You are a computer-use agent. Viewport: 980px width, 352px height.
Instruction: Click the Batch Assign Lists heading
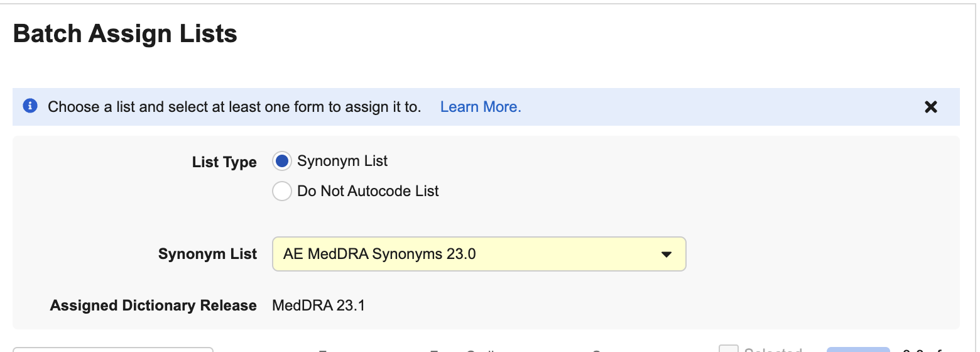(x=125, y=33)
